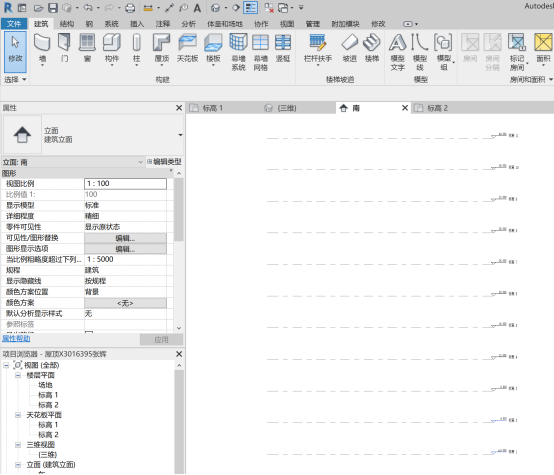Click the Undo arrow icon
Screen dimensions: 554x475
(88, 8)
